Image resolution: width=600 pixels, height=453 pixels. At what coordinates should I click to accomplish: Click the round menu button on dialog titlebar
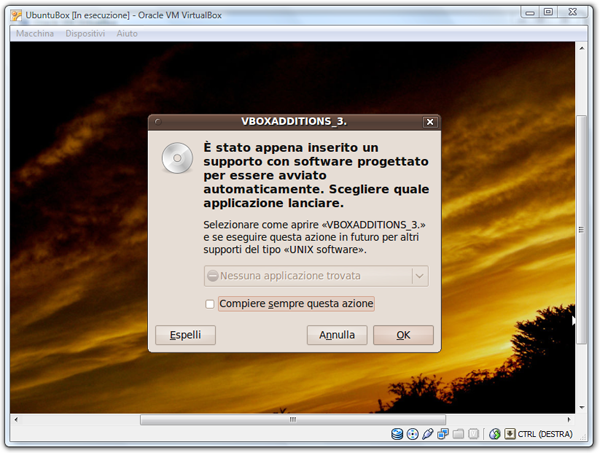click(x=158, y=122)
